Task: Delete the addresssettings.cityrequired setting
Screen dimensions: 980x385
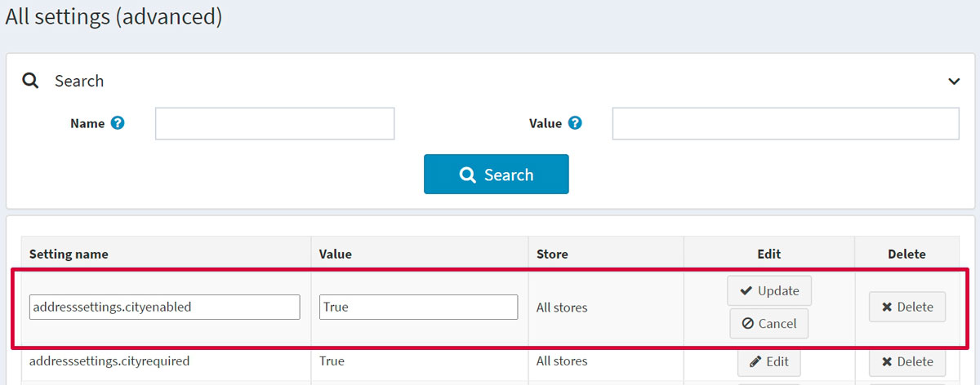Action: point(906,361)
